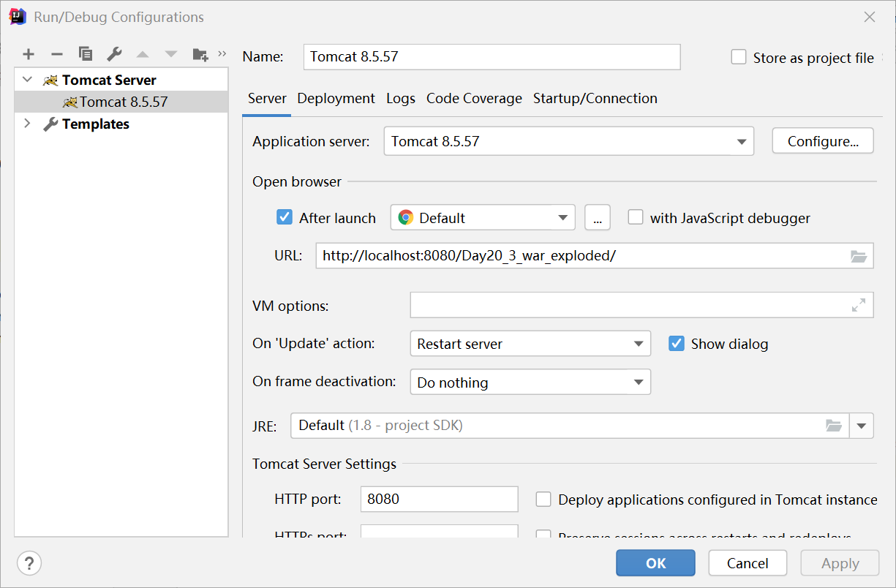Move configuration down arrow icon
Image resolution: width=896 pixels, height=588 pixels.
click(x=171, y=54)
